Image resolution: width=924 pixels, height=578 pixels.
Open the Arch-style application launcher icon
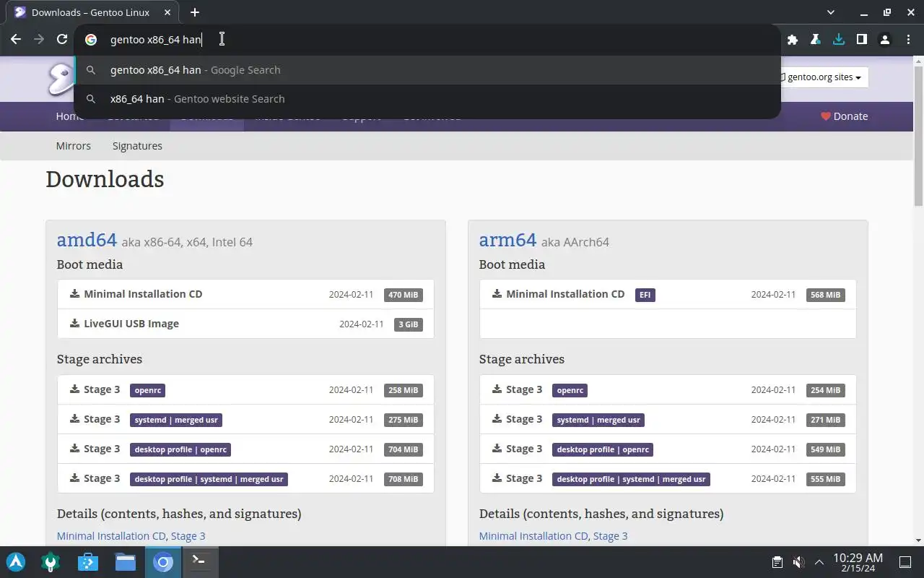16,561
